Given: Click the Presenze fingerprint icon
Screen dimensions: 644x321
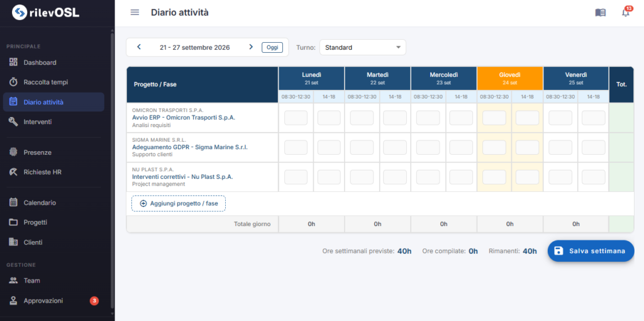Looking at the screenshot, I should [x=14, y=152].
